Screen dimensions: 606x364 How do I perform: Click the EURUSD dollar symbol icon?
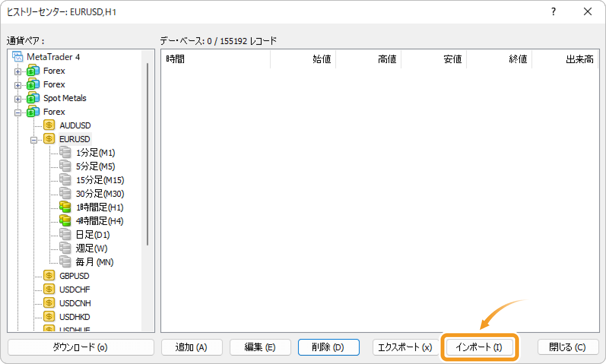coord(49,139)
